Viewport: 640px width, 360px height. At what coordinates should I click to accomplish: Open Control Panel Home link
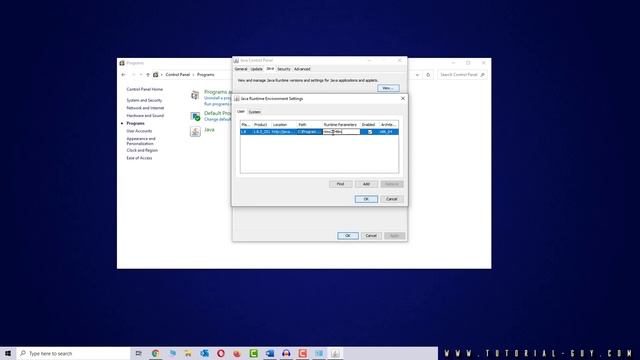(x=144, y=89)
